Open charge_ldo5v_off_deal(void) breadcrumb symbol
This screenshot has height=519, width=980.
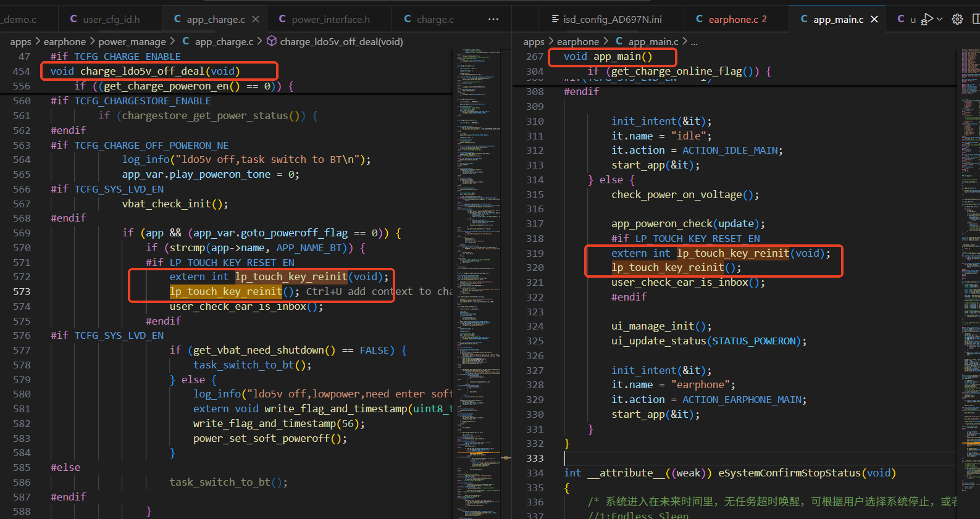[x=341, y=41]
